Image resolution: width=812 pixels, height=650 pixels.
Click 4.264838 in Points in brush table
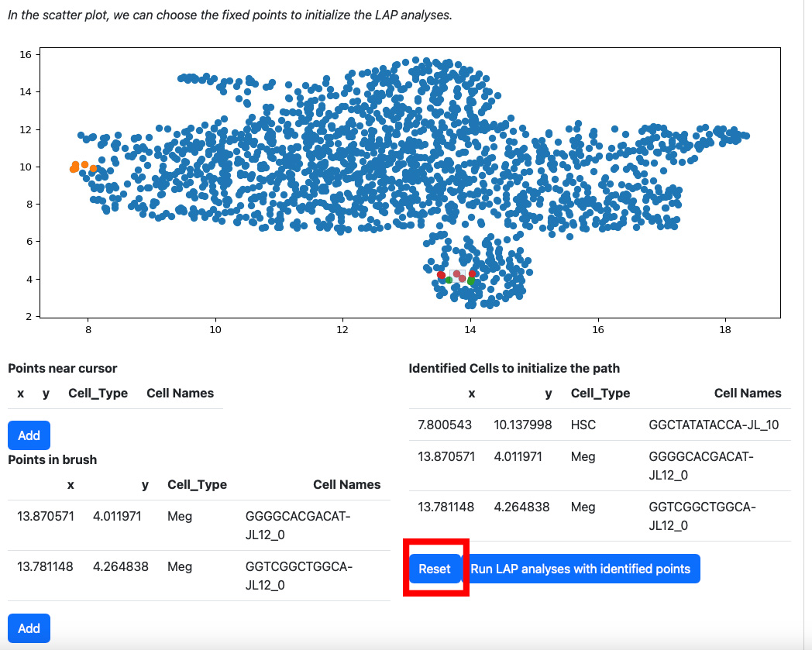tap(121, 566)
